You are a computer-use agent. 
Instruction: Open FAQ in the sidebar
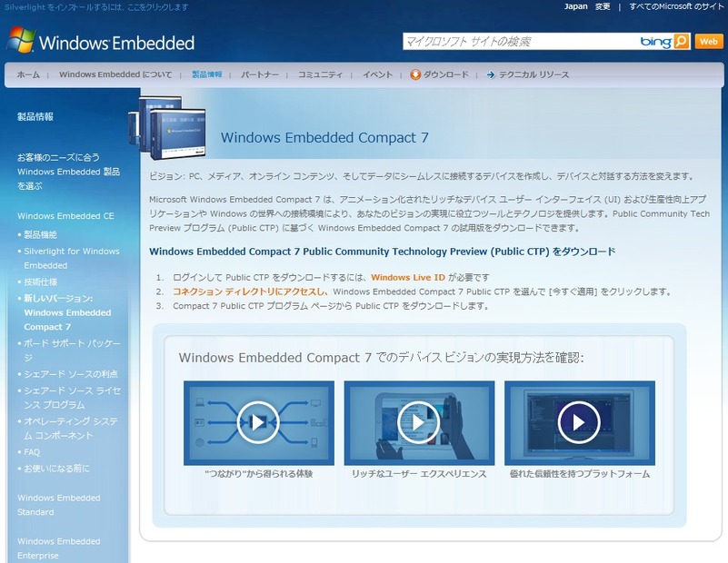[32, 452]
